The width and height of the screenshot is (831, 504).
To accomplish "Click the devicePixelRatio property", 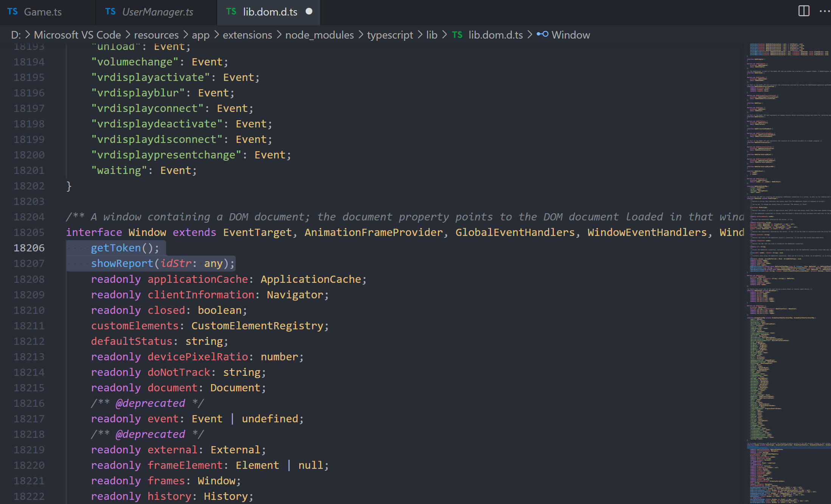I will coord(197,357).
